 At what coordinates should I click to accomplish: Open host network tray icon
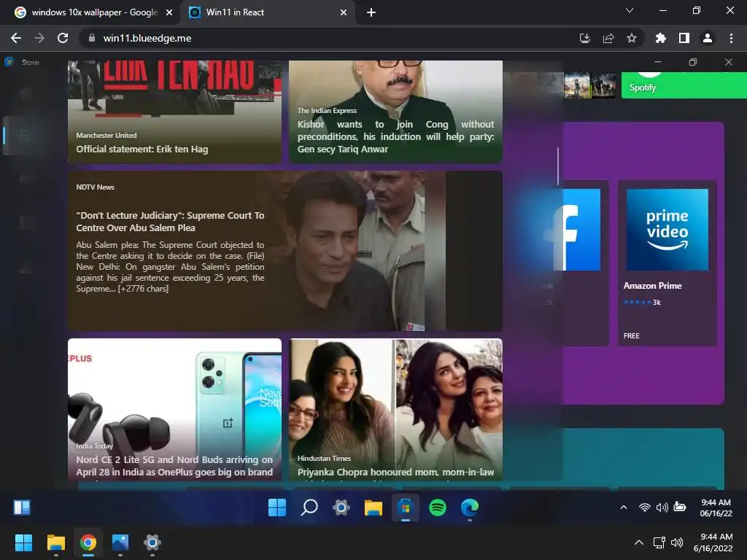[x=659, y=542]
